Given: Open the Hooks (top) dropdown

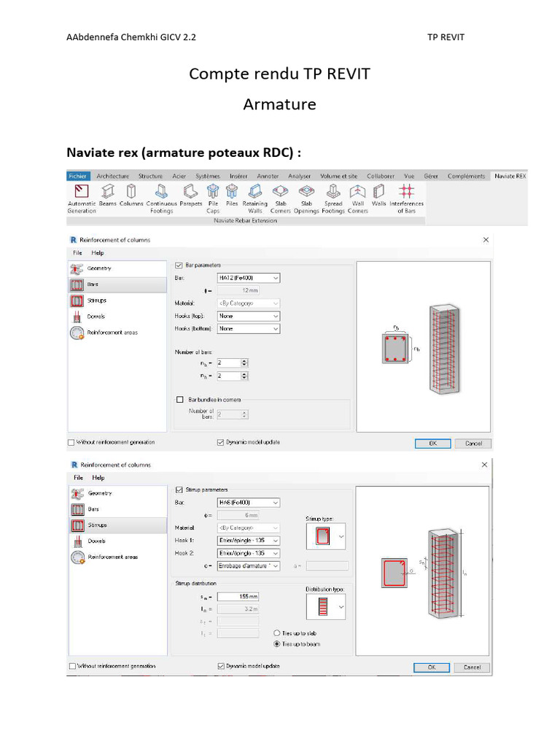Looking at the screenshot, I should (x=249, y=317).
